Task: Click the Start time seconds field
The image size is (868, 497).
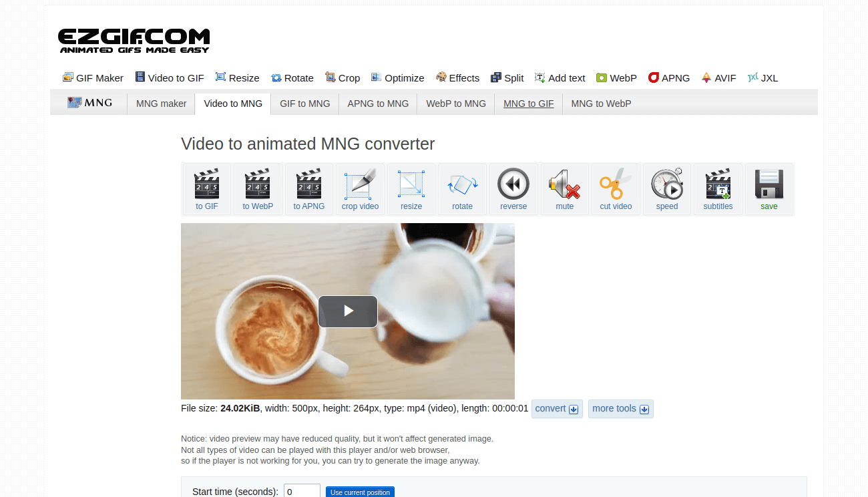Action: [302, 492]
